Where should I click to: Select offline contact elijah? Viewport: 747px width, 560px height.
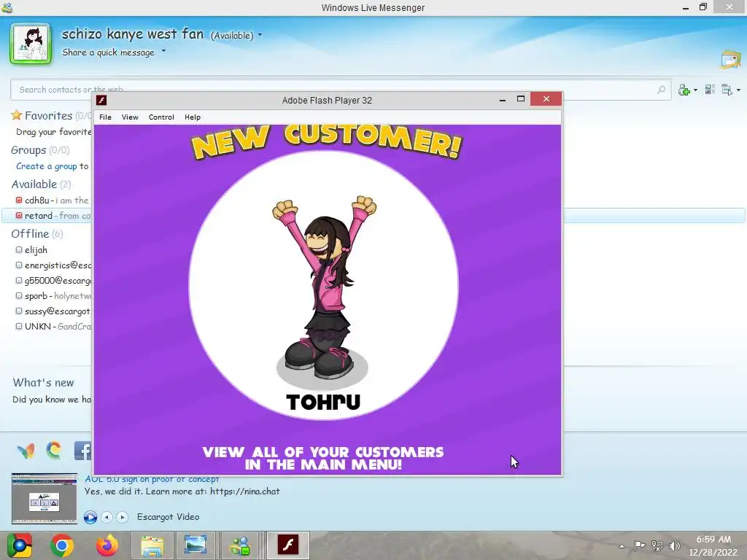[x=36, y=250]
